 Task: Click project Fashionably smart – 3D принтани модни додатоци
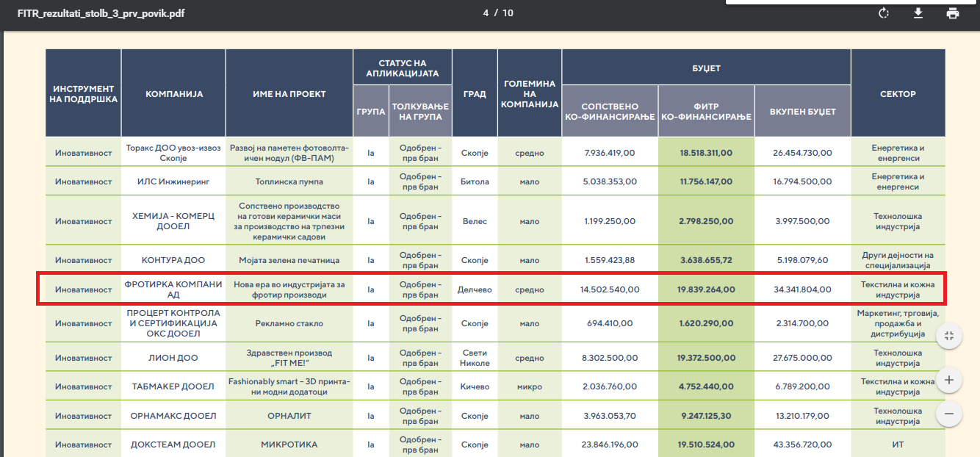click(289, 386)
